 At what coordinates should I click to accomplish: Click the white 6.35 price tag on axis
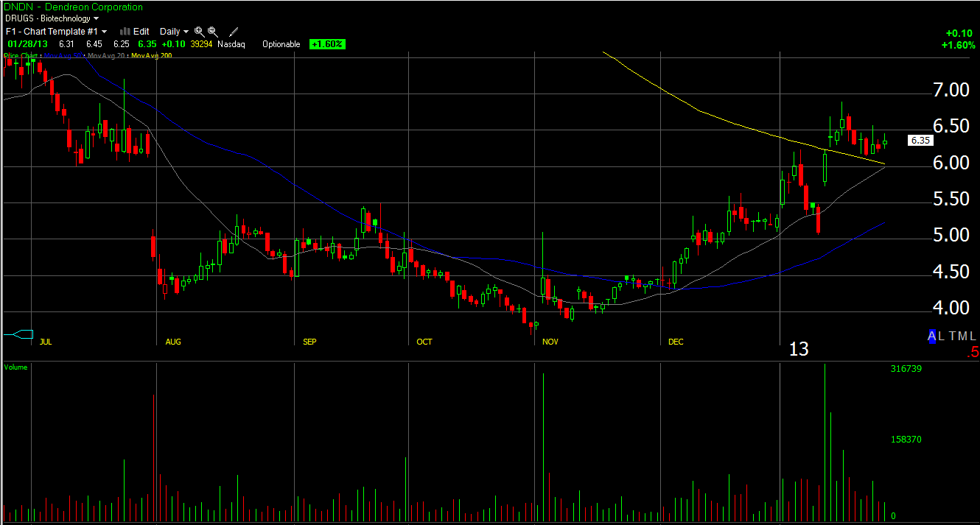921,140
